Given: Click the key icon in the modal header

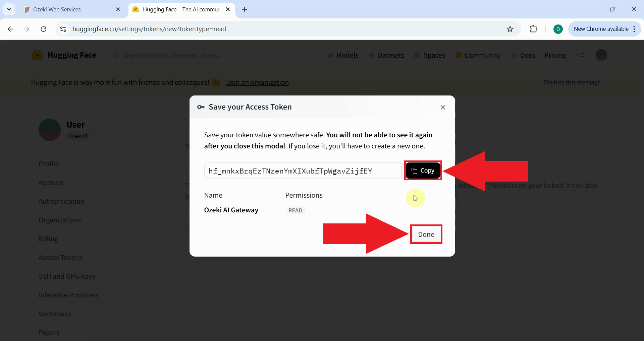Looking at the screenshot, I should 201,107.
